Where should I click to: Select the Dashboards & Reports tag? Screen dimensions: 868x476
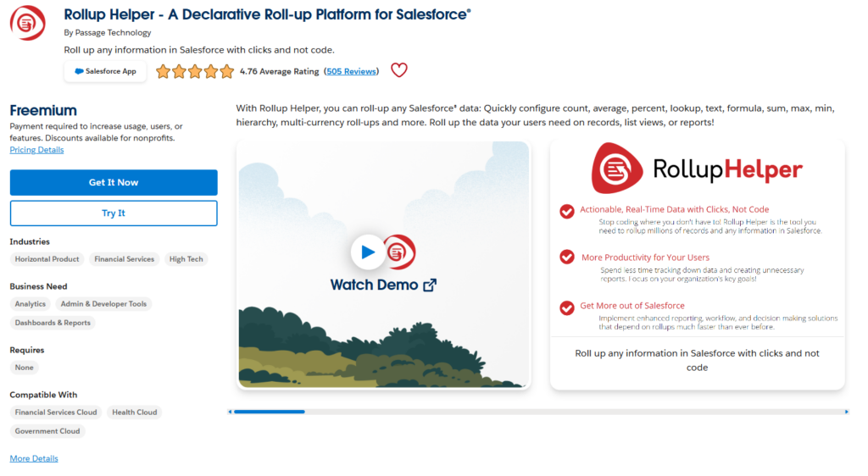(53, 323)
